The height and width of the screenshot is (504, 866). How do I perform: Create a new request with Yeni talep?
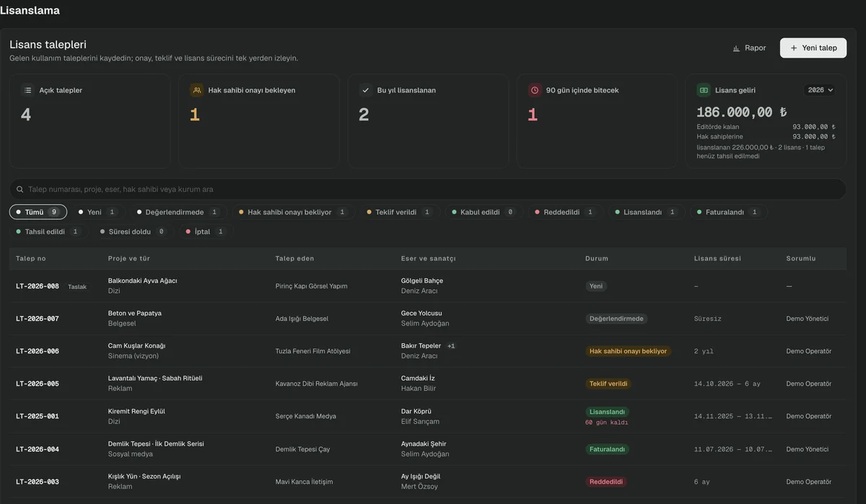[813, 48]
